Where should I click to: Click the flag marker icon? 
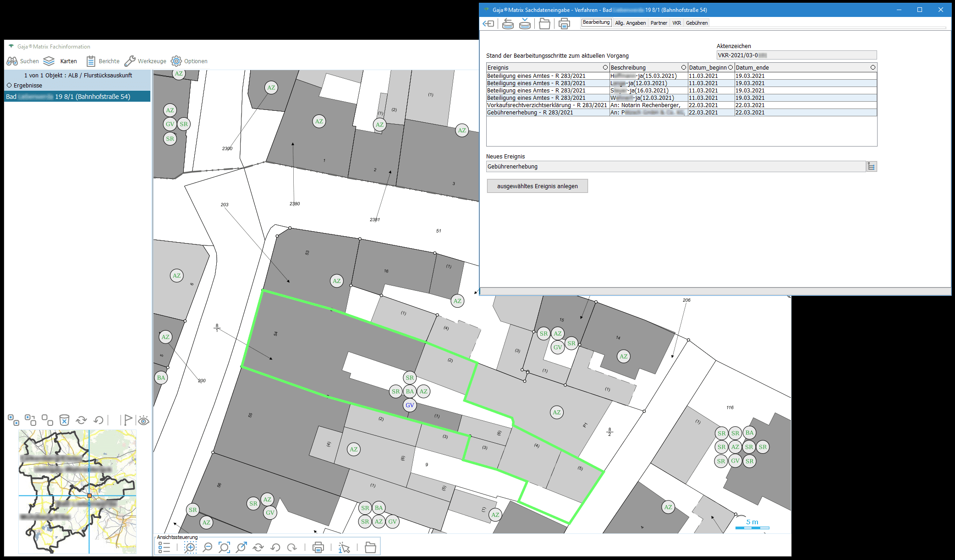[127, 420]
